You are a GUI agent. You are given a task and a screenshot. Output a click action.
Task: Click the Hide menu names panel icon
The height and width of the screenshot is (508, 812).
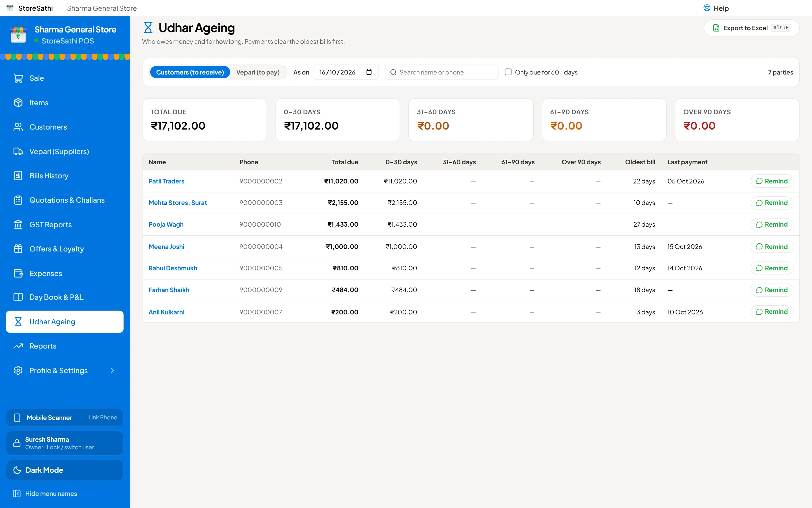[x=16, y=494]
